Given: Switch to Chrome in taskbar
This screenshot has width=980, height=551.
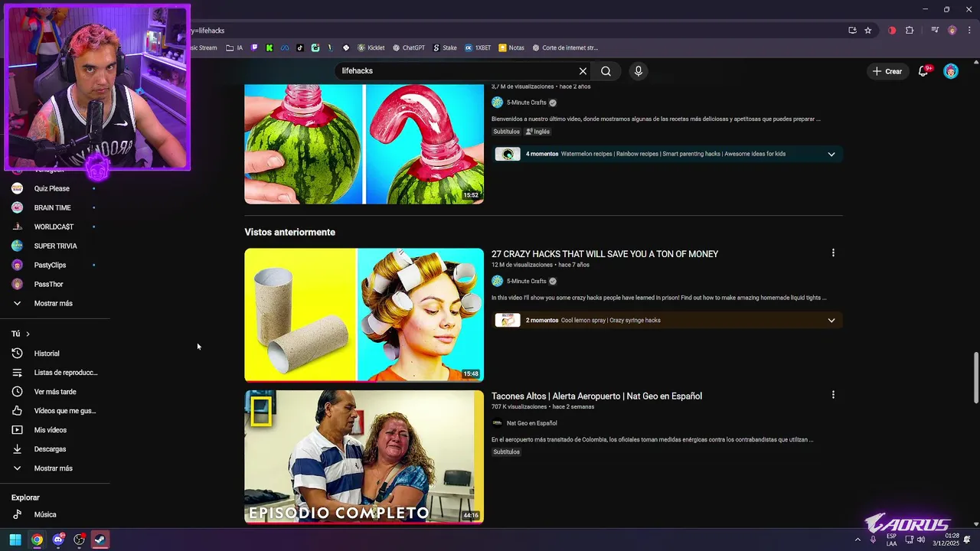Looking at the screenshot, I should click(x=37, y=540).
